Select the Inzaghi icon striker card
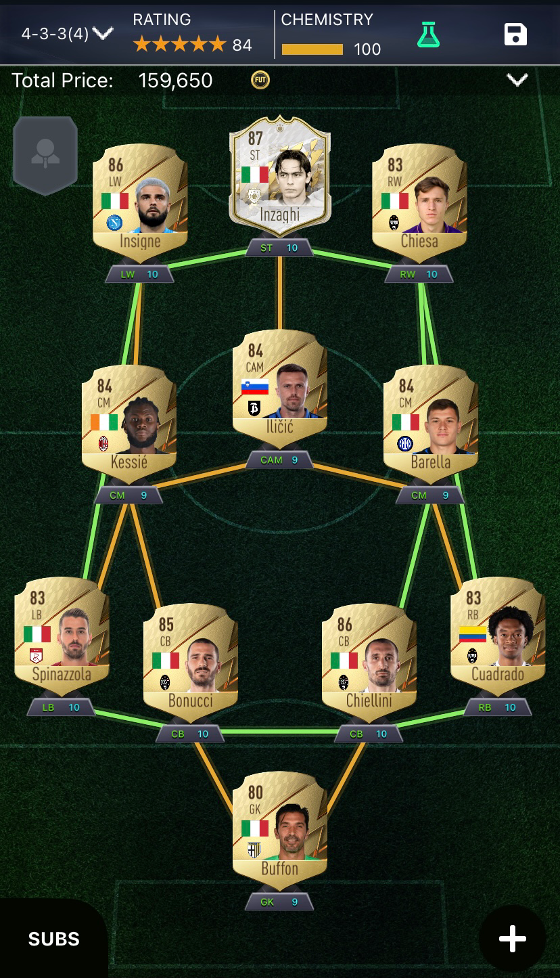This screenshot has height=978, width=560. 280,176
